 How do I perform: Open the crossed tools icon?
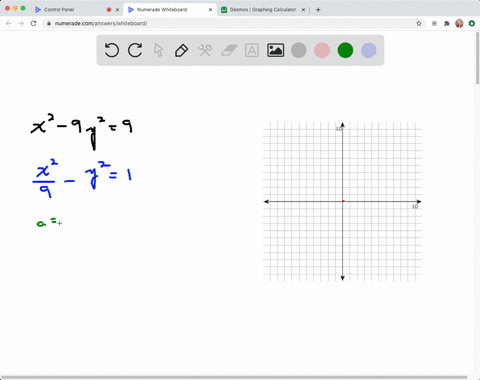tap(205, 50)
